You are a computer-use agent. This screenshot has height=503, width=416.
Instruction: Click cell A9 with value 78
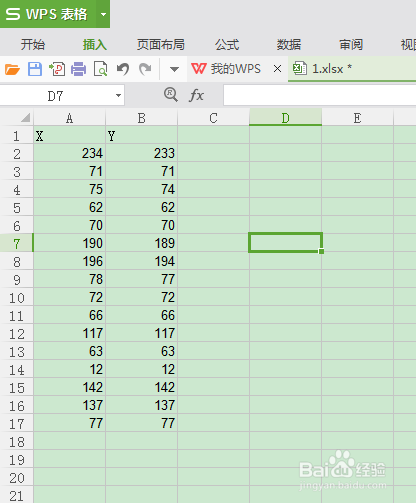(x=69, y=280)
